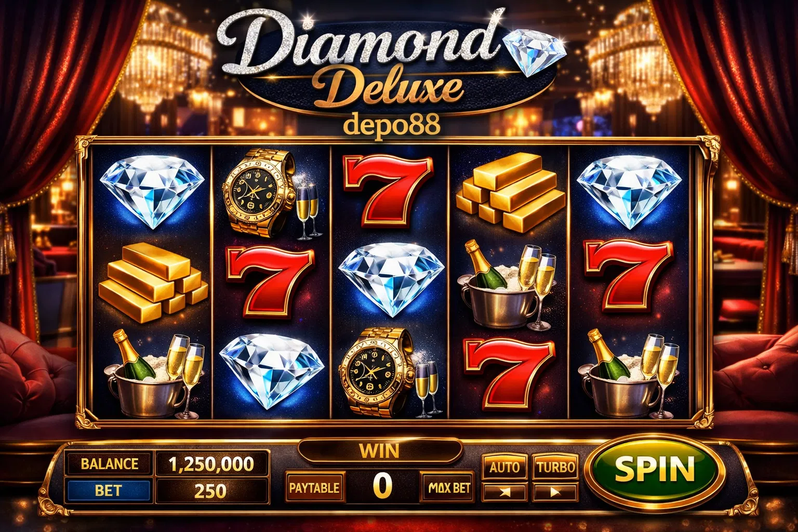
Task: Toggle TURBO spin mode
Action: click(x=555, y=467)
